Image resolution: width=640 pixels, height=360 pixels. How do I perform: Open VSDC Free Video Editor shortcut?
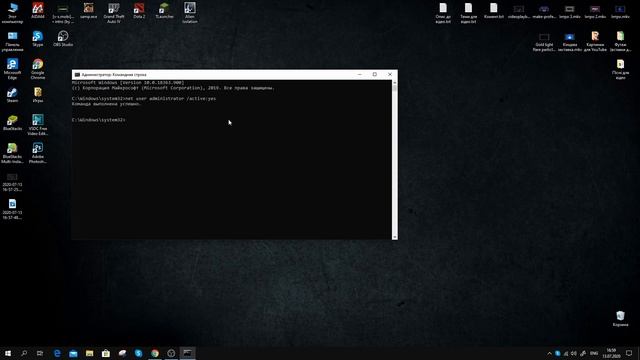[38, 124]
